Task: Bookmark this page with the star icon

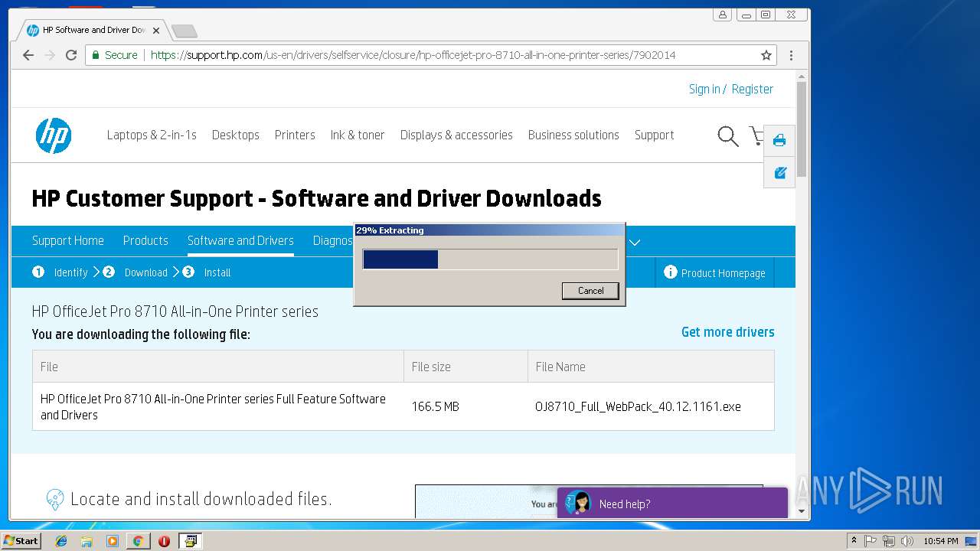Action: pos(766,55)
